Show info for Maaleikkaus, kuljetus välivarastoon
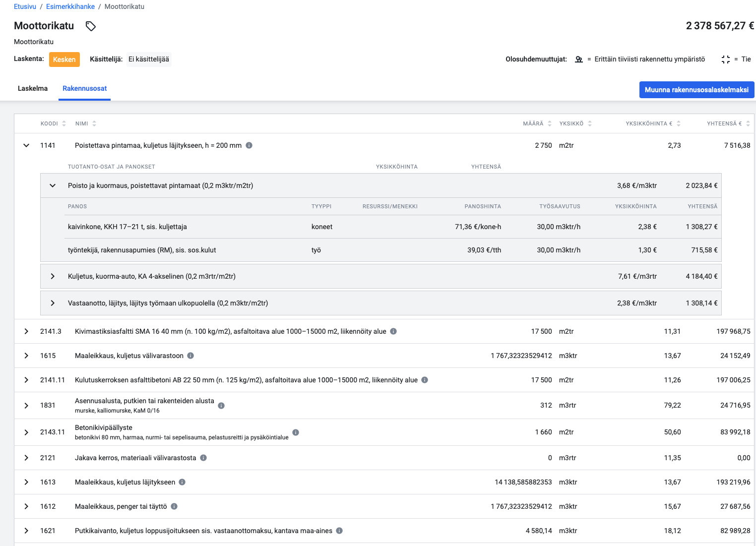Viewport: 756px width, 546px height. pos(190,356)
